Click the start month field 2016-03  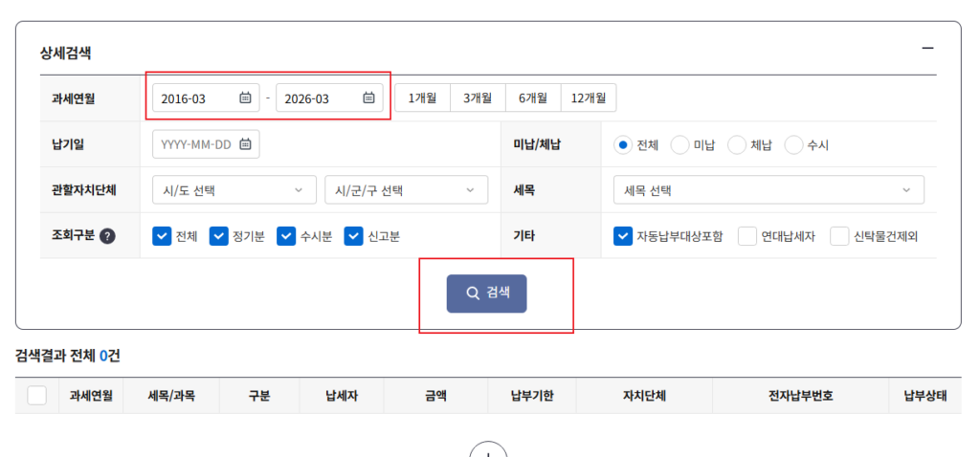(206, 98)
